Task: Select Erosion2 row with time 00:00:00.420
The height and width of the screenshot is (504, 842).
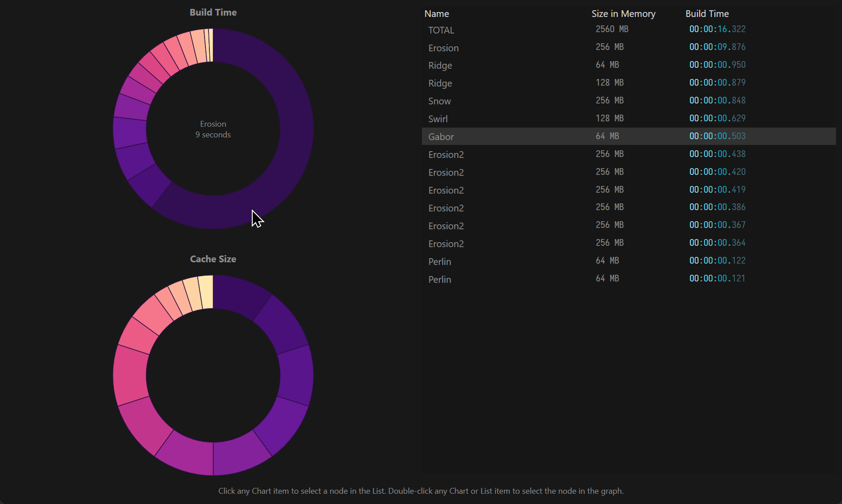Action: 629,172
